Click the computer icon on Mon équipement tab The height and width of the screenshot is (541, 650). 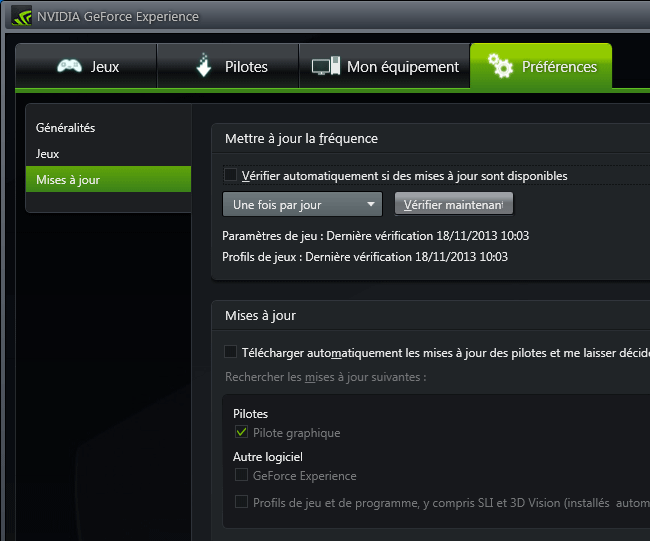tap(326, 66)
